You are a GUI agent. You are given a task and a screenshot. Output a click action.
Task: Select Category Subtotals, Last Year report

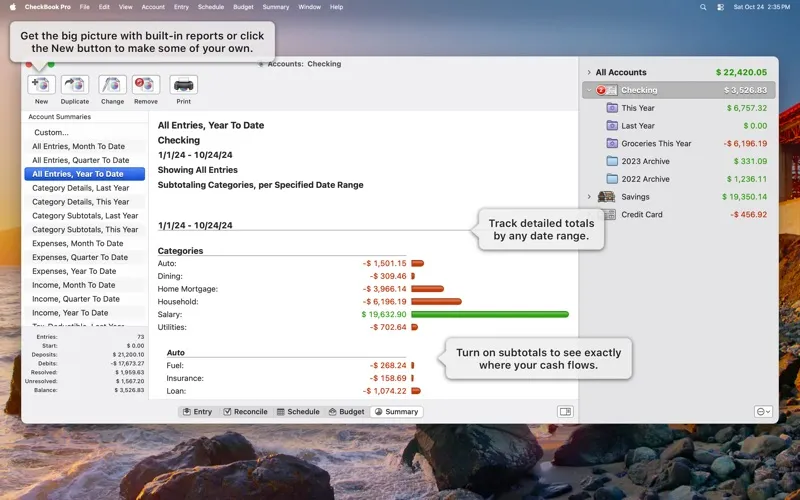[85, 216]
